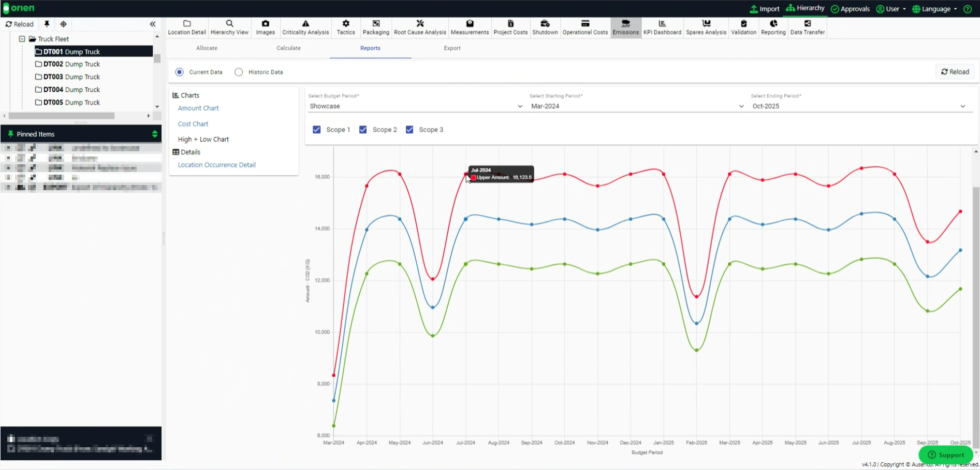
Task: Open the Criticality Analysis module
Action: coord(305,27)
